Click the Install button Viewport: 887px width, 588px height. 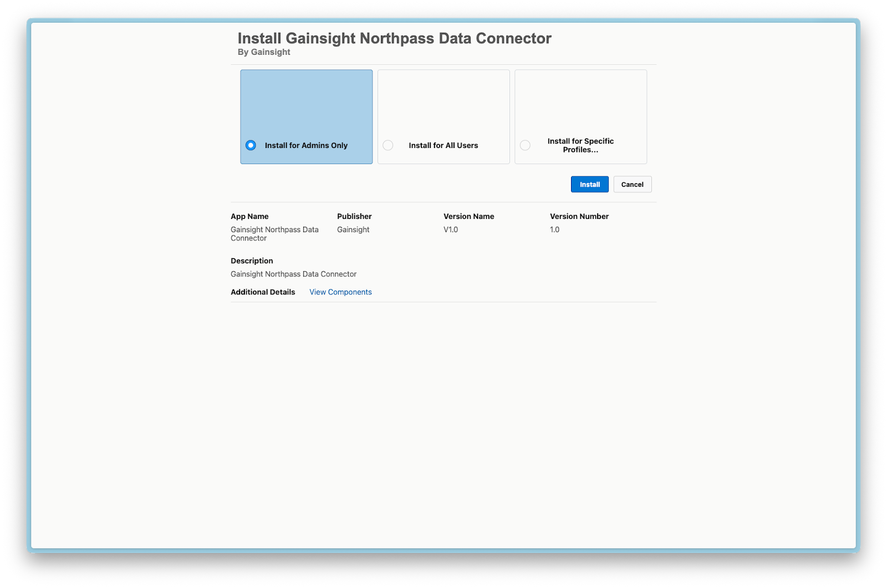click(589, 184)
